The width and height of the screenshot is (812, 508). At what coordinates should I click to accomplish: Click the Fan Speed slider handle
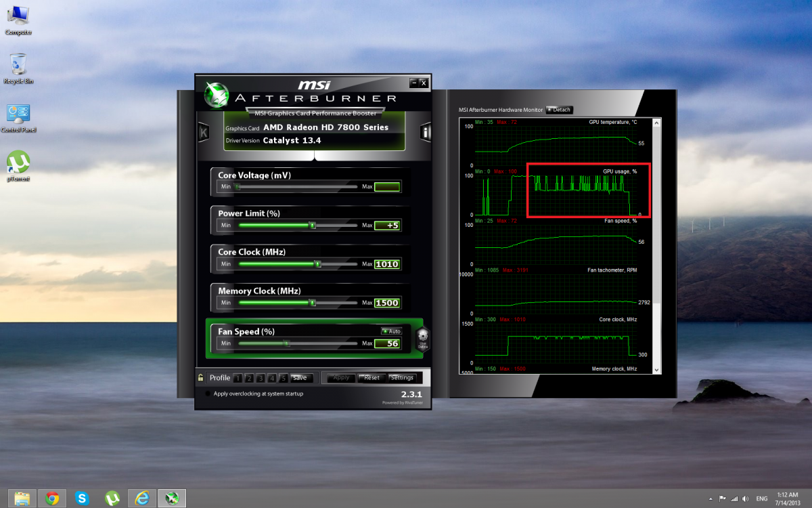point(286,343)
